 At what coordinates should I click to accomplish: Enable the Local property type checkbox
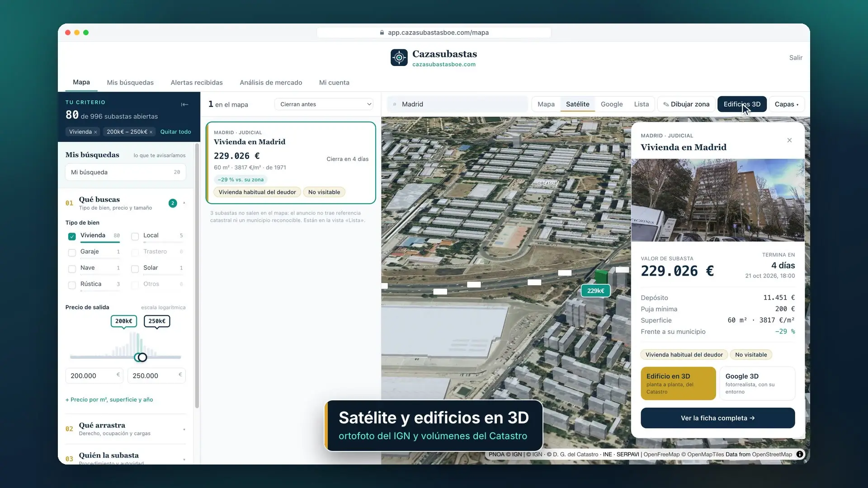pos(135,236)
